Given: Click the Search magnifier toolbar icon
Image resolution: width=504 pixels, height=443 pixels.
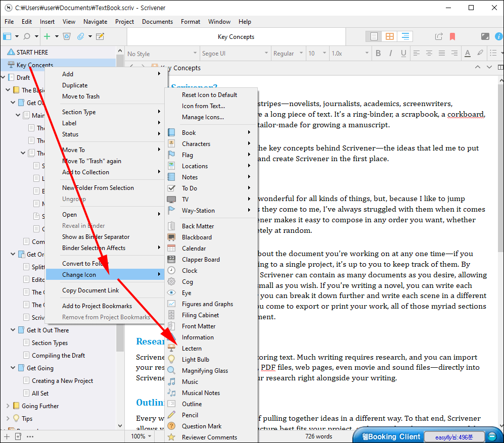Looking at the screenshot, I should 27,36.
